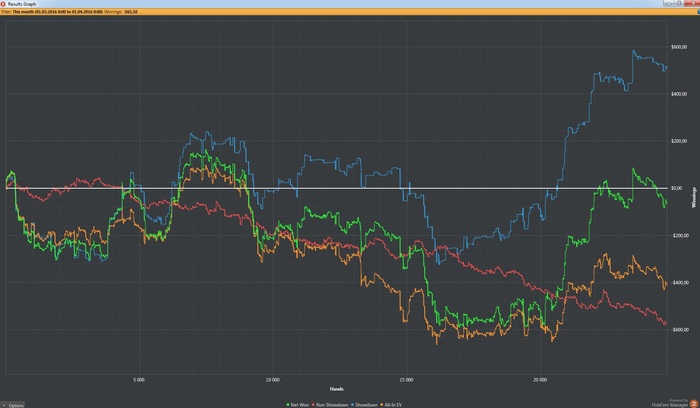Screen dimensions: 700x408
Task: Toggle the Net Won legend entry
Action: [298, 405]
